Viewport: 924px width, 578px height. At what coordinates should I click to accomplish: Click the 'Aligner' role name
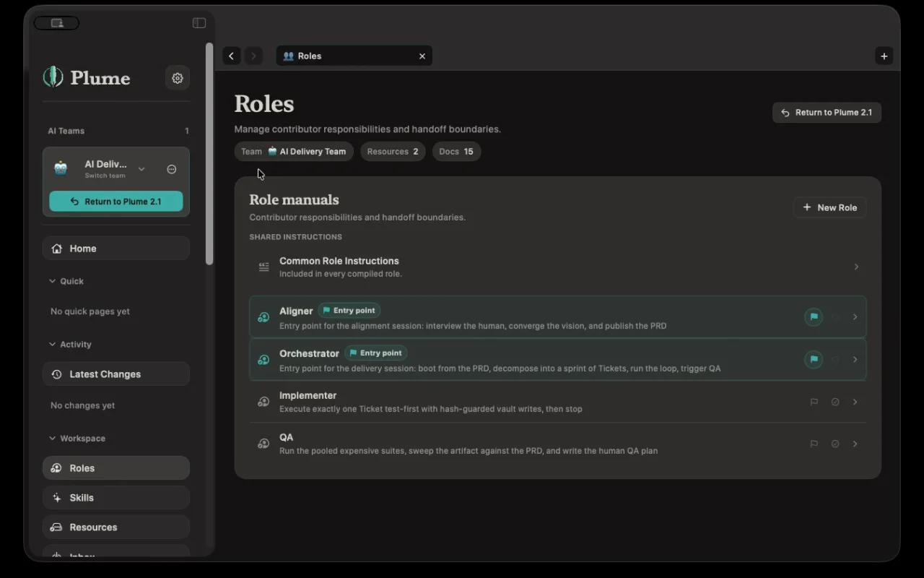[296, 311]
